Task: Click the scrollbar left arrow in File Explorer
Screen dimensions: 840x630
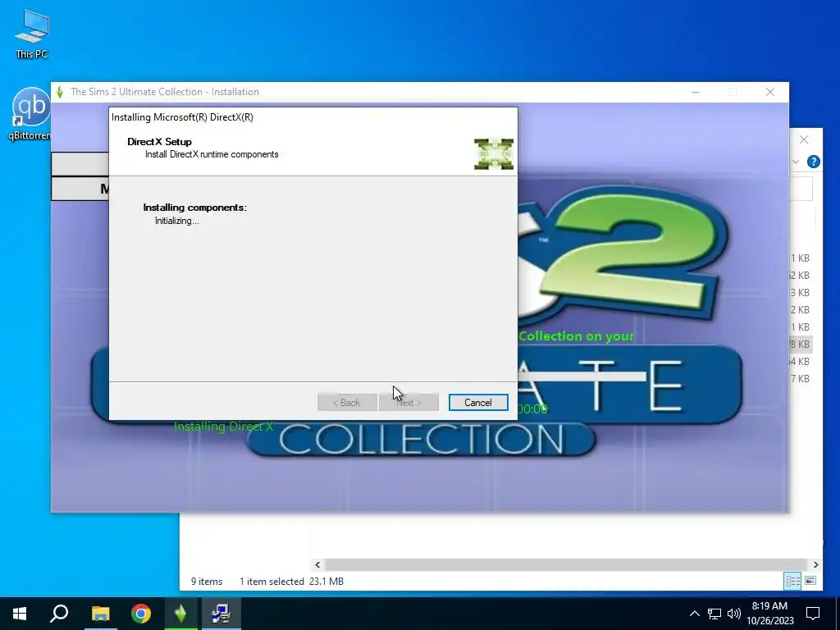Action: (x=317, y=564)
